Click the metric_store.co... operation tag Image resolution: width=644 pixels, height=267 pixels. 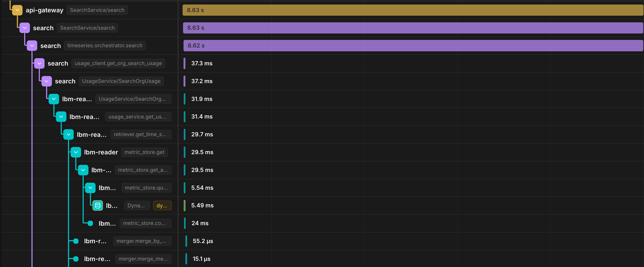[x=146, y=224]
